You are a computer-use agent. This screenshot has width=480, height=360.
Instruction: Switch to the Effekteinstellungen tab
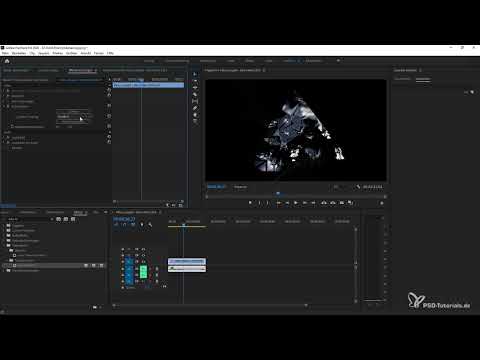coord(80,70)
